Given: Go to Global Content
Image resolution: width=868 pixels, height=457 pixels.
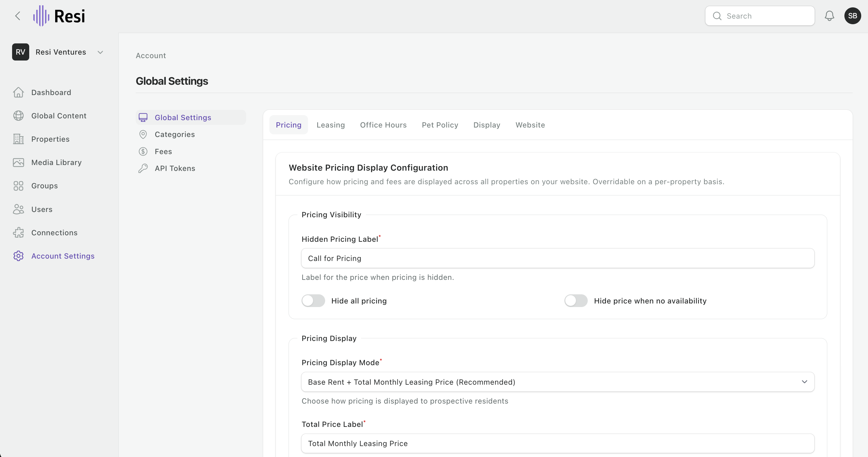Looking at the screenshot, I should (x=59, y=116).
